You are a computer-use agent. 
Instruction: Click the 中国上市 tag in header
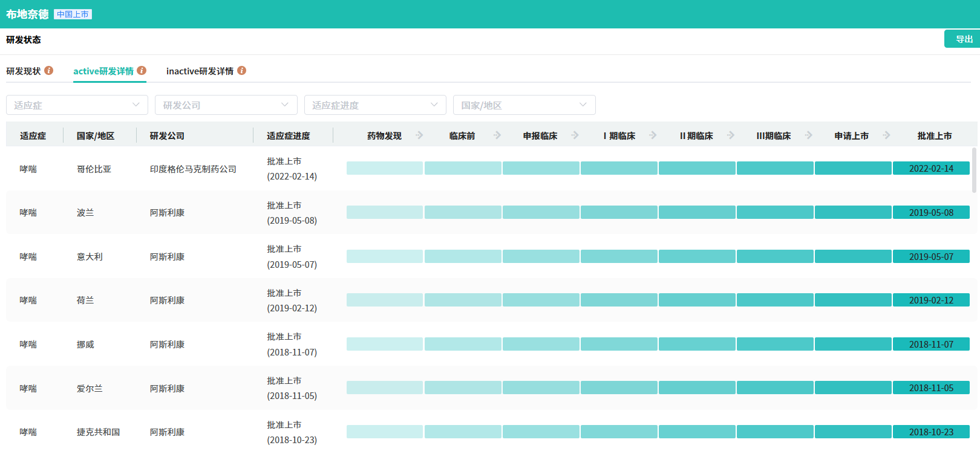click(73, 15)
